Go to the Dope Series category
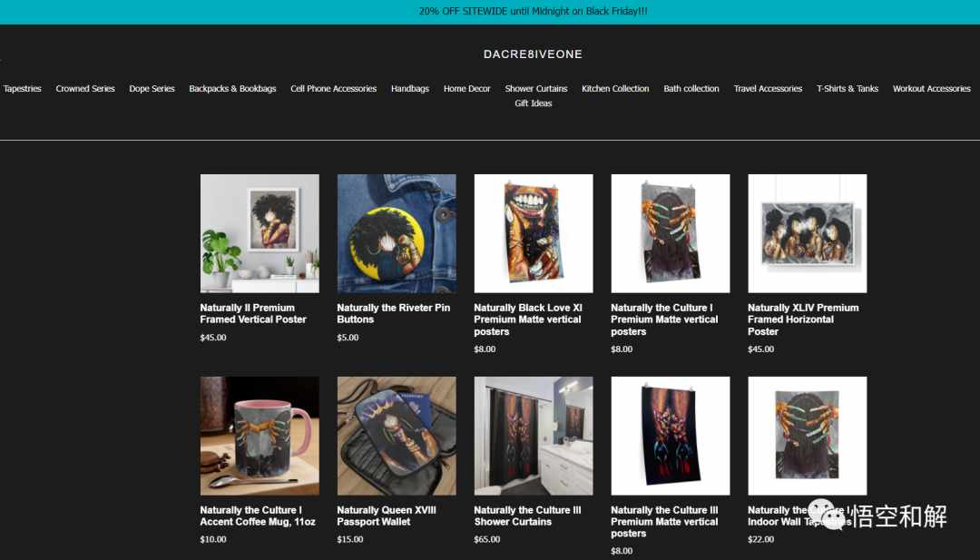The width and height of the screenshot is (980, 560). [x=152, y=89]
